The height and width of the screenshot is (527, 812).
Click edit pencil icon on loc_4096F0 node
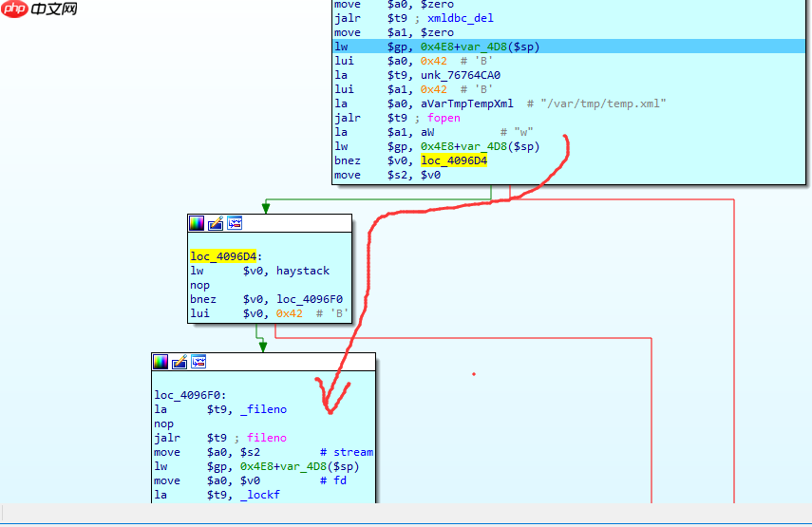point(179,362)
